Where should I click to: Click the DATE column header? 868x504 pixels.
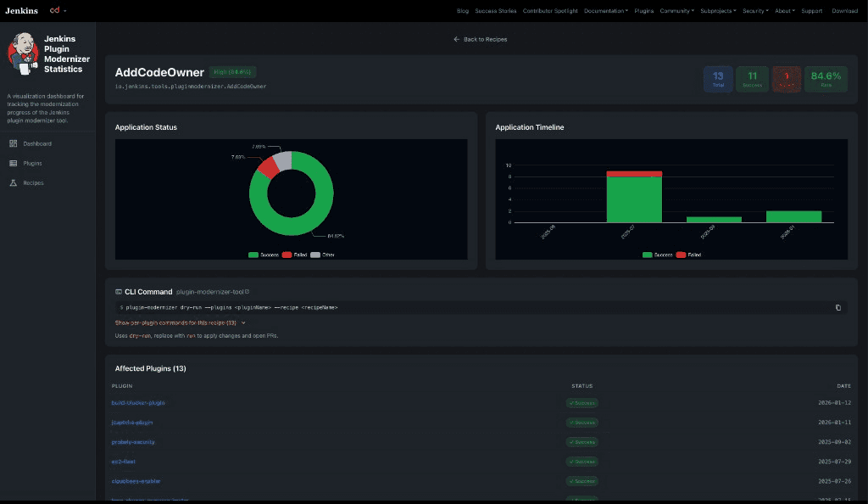[843, 386]
